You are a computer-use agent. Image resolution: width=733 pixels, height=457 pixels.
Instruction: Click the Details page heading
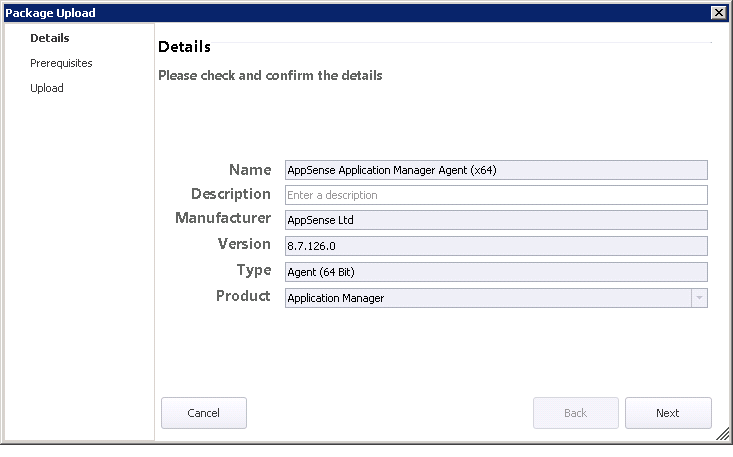pos(184,47)
